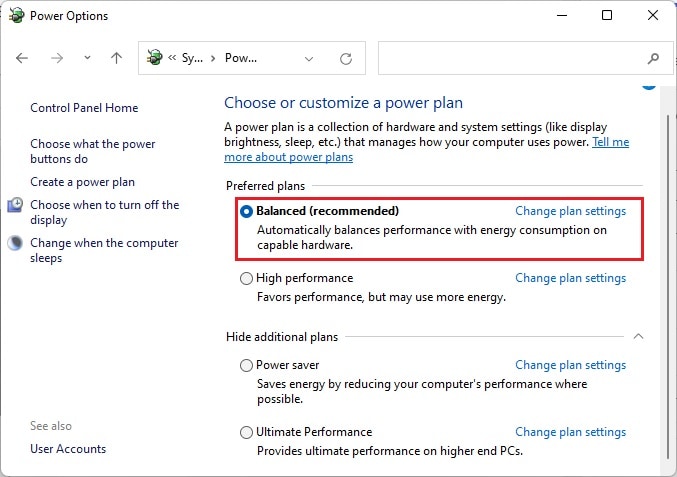This screenshot has width=677, height=477.
Task: Change plan settings for High performance
Action: point(570,278)
